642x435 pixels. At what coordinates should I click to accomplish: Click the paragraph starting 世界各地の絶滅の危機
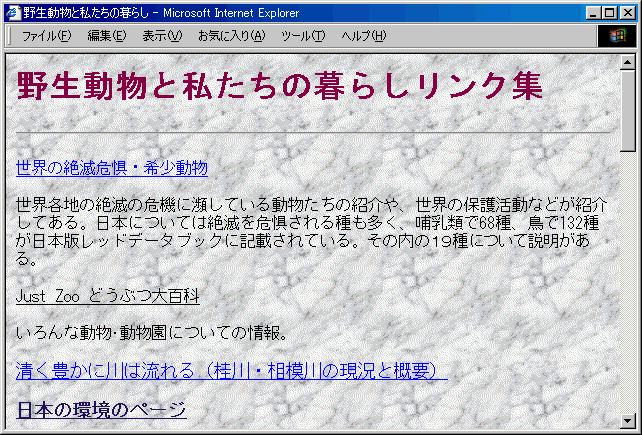pos(311,232)
